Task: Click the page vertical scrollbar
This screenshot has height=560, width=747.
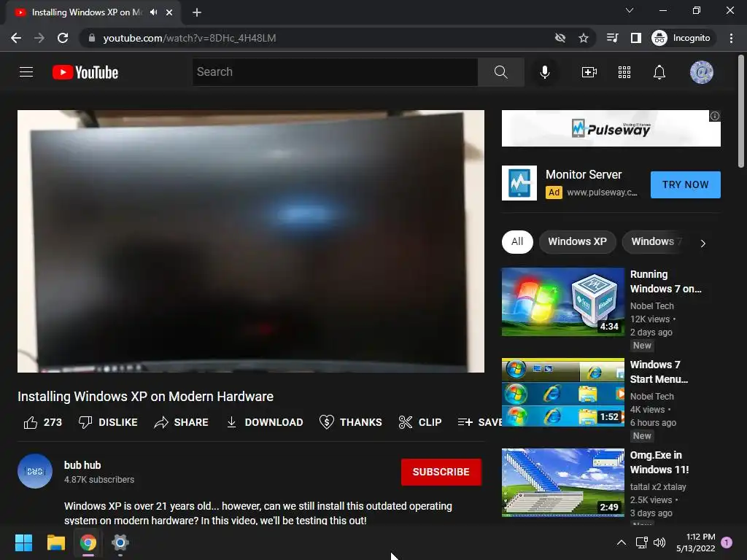Action: pyautogui.click(x=741, y=112)
